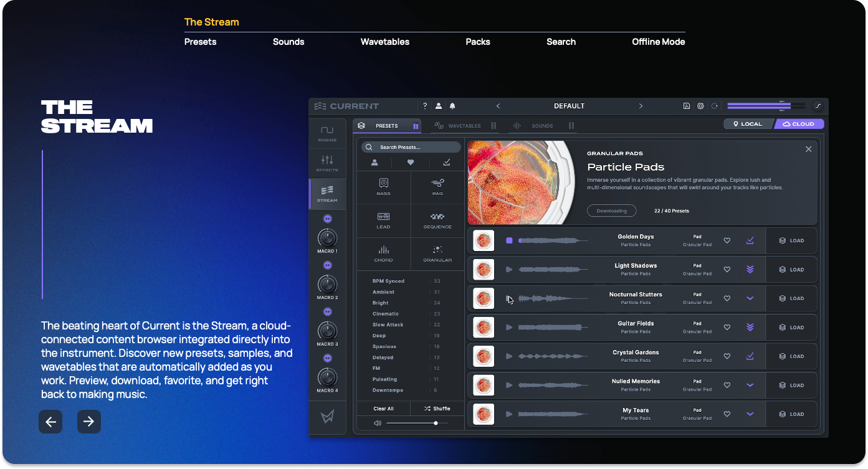Filter presets by Bass category
The height and width of the screenshot is (469, 868).
(x=384, y=187)
